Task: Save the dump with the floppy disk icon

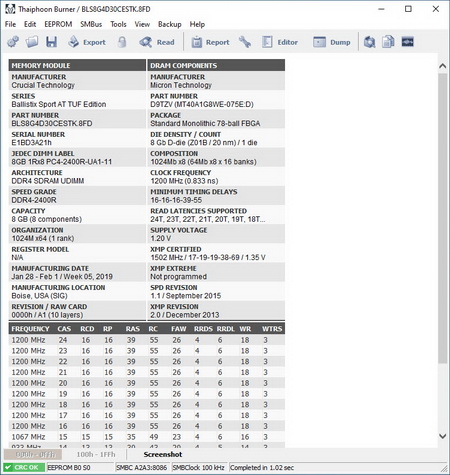Action: [x=51, y=42]
